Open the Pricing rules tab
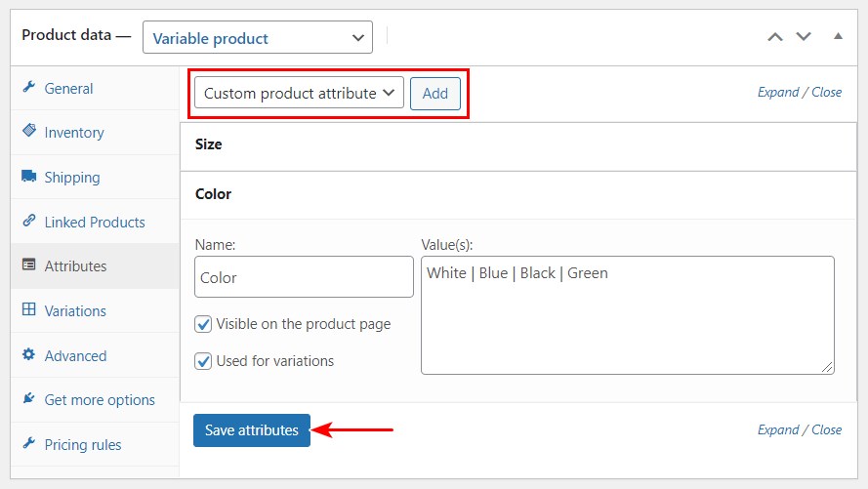868x489 pixels. 95,445
